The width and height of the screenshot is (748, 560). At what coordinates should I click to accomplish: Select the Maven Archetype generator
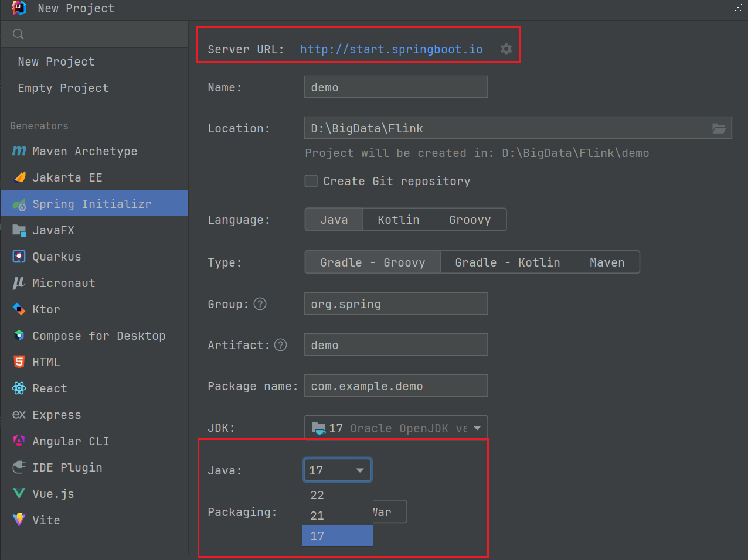pyautogui.click(x=94, y=151)
